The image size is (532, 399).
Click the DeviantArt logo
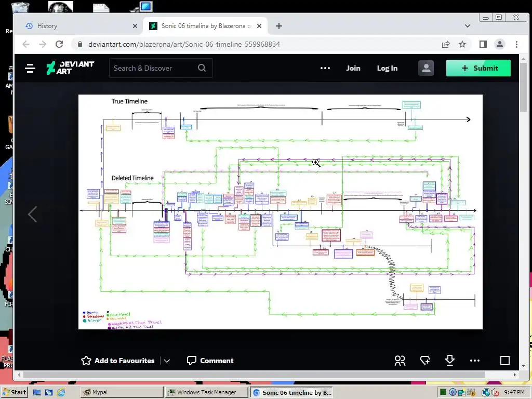click(70, 68)
